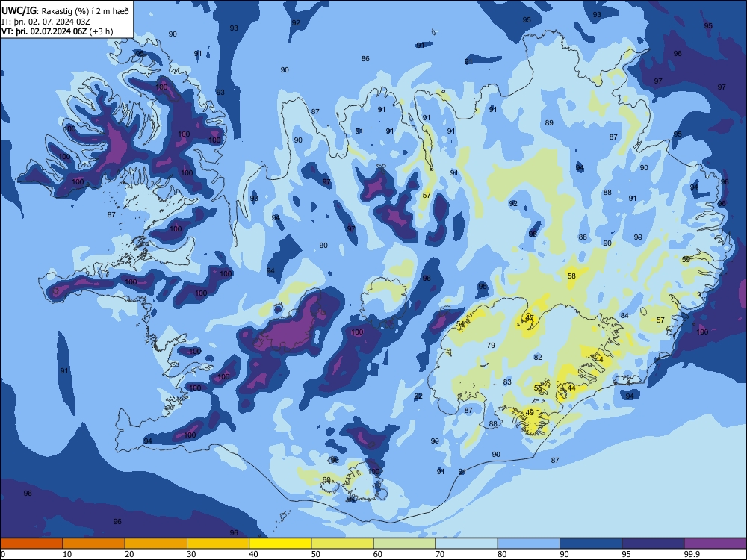
Task: Click the bright yellow 40–50 legend swatch
Action: (x=280, y=544)
